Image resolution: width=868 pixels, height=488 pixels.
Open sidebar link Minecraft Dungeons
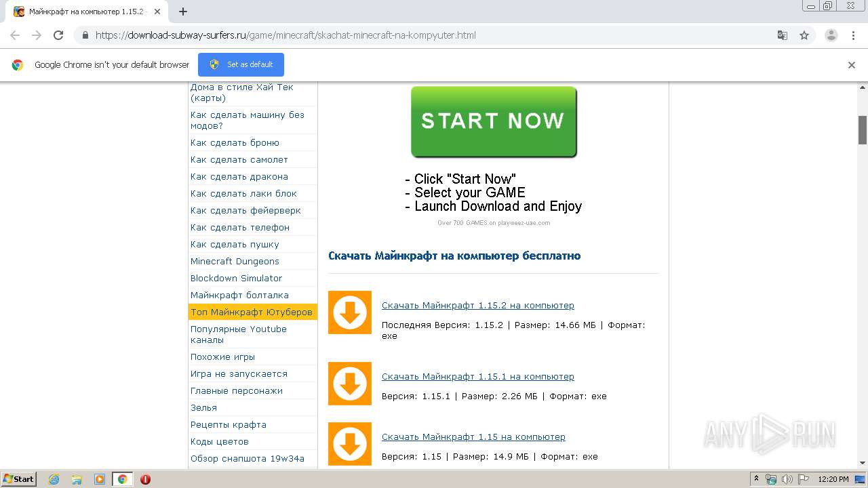click(x=235, y=262)
